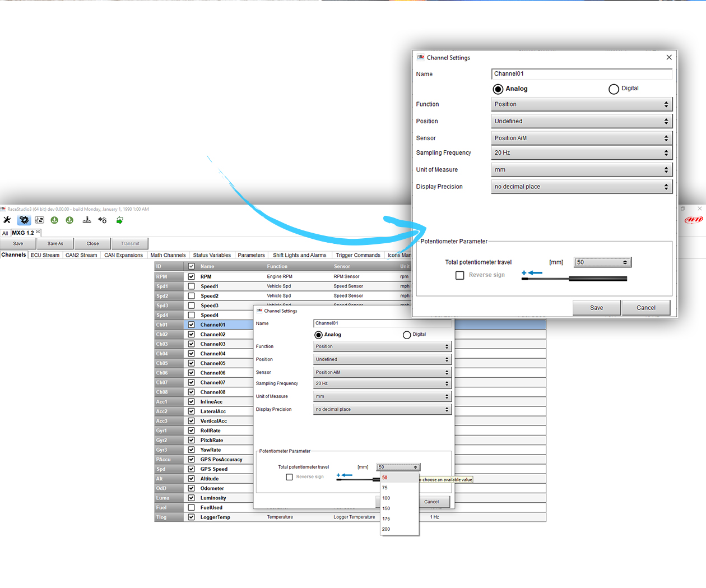
Task: Switch to the Shift Lights and Alarms tab
Action: point(299,255)
